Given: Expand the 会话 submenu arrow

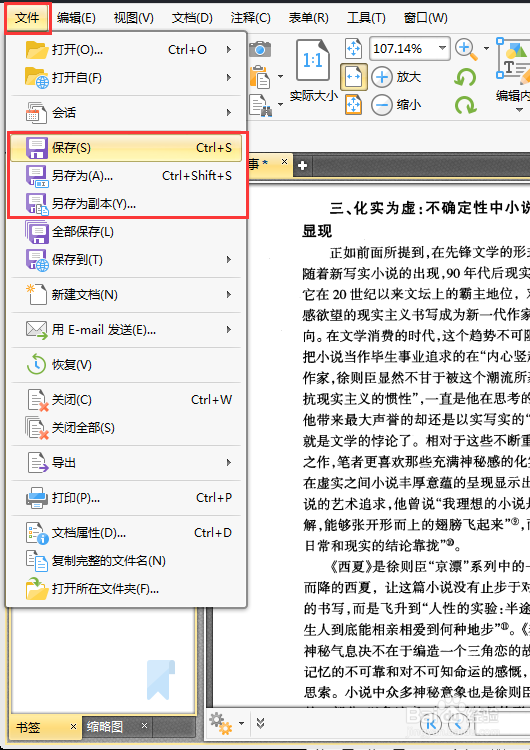Looking at the screenshot, I should 229,112.
